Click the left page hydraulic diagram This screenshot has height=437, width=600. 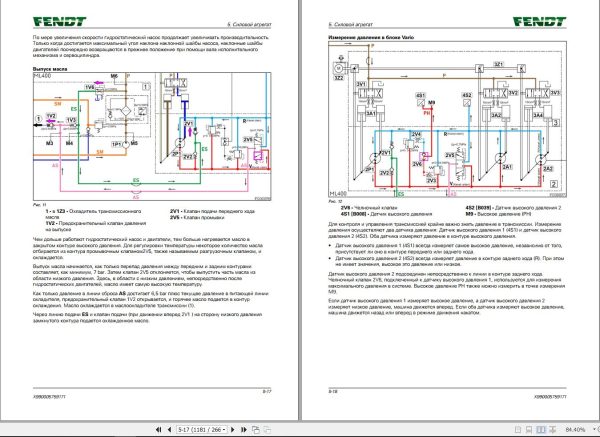(x=152, y=136)
